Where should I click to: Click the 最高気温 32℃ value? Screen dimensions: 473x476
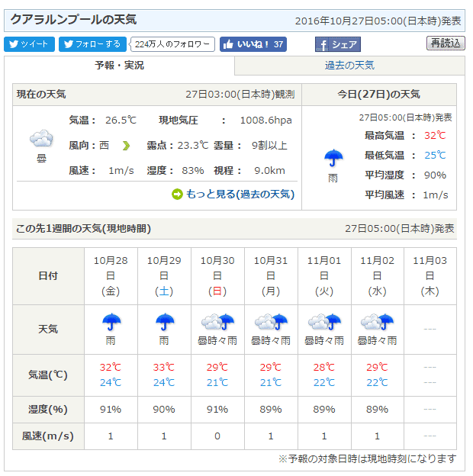[x=435, y=135]
